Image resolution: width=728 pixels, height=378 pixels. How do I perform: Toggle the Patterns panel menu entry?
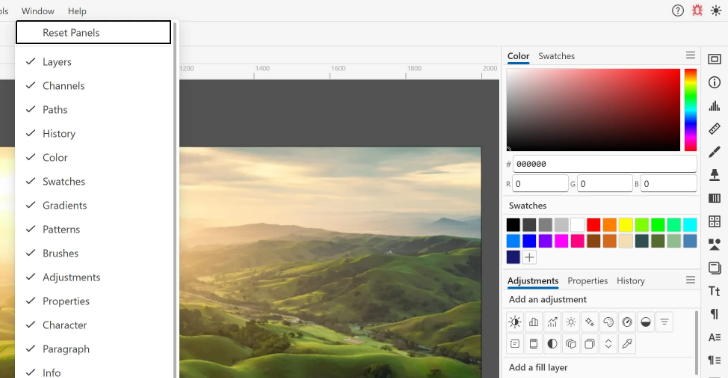click(93, 229)
